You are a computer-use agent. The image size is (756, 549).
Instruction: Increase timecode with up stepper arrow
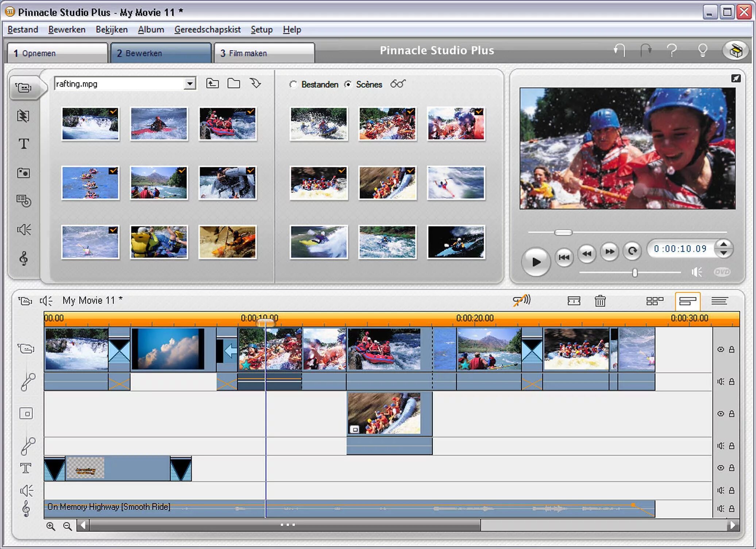click(x=724, y=244)
